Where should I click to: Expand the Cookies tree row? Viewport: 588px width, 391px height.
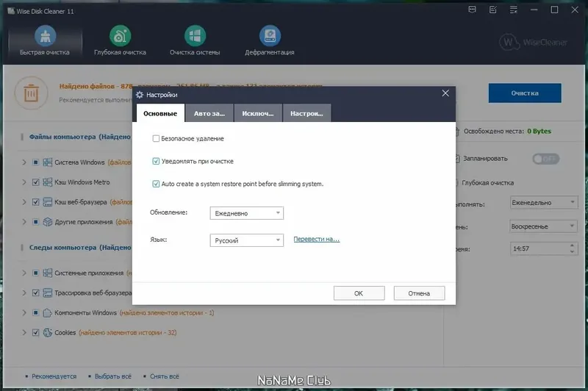[x=24, y=332]
